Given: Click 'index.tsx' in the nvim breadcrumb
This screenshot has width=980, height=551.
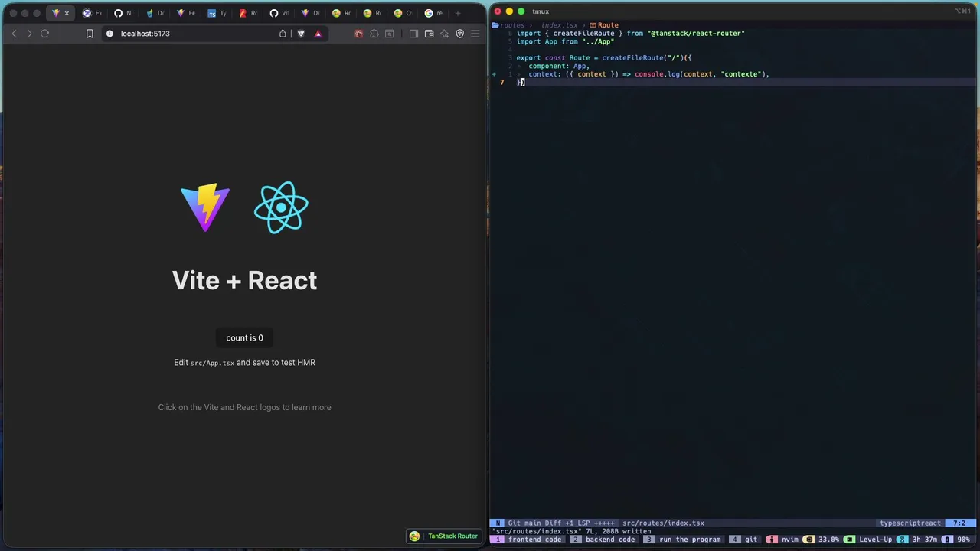Looking at the screenshot, I should point(559,25).
